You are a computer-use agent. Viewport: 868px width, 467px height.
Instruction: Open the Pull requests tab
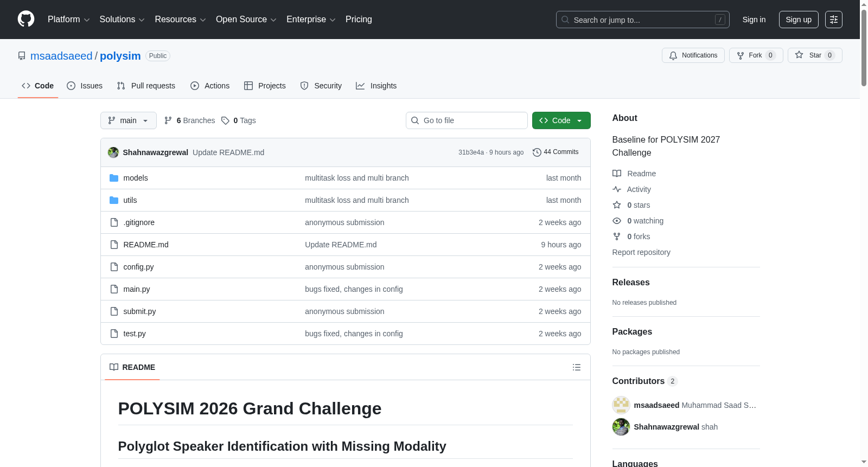[146, 86]
